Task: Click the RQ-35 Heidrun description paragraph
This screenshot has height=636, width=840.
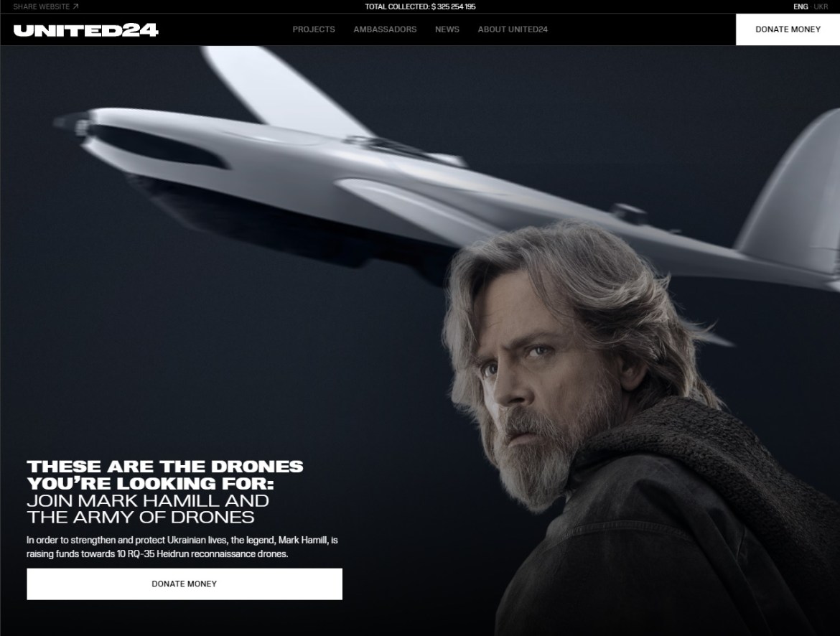Action: [x=182, y=547]
